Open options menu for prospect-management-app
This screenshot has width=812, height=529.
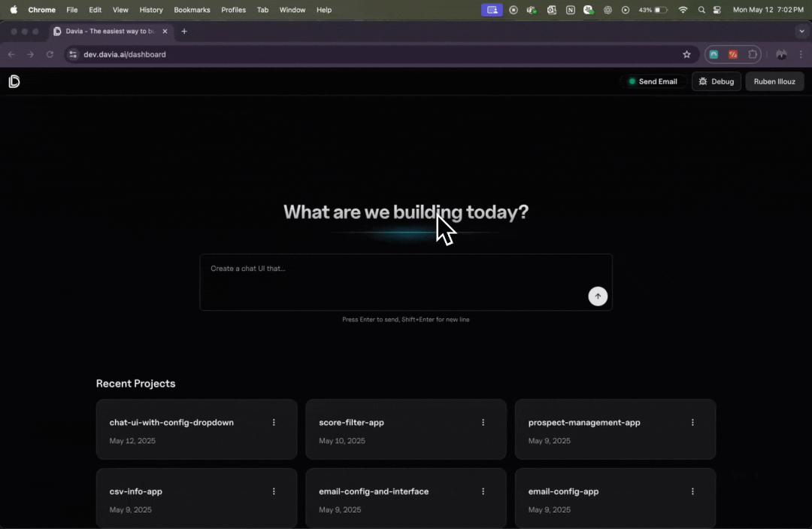(x=692, y=422)
